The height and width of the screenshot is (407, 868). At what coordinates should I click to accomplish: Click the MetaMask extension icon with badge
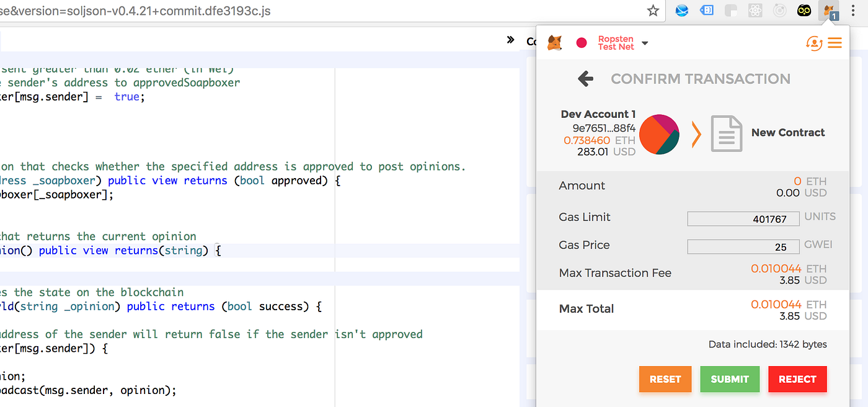829,11
